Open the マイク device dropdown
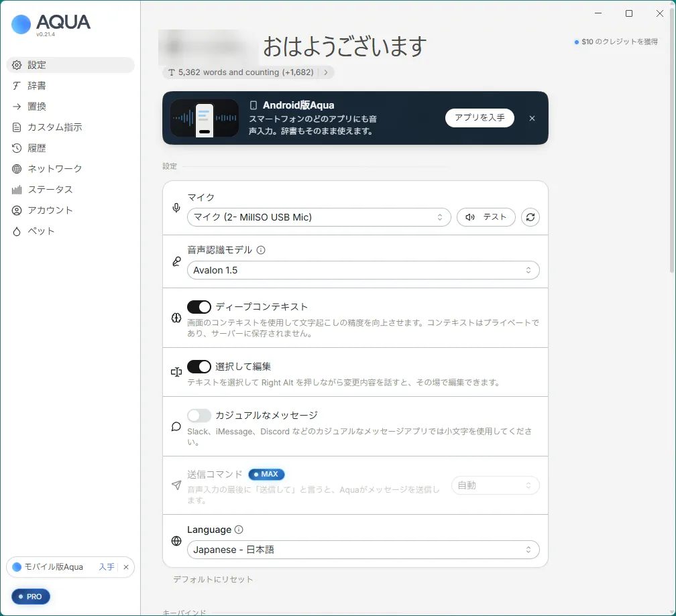The height and width of the screenshot is (616, 676). pyautogui.click(x=319, y=217)
